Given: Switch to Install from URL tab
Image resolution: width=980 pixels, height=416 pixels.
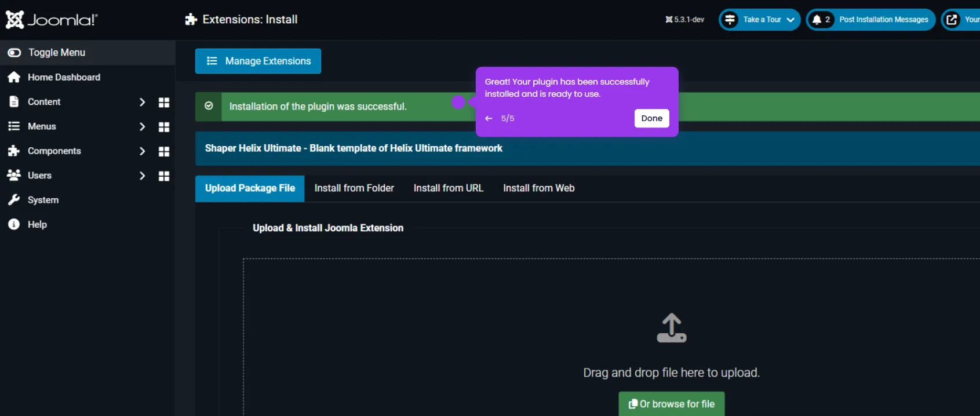Looking at the screenshot, I should (449, 188).
